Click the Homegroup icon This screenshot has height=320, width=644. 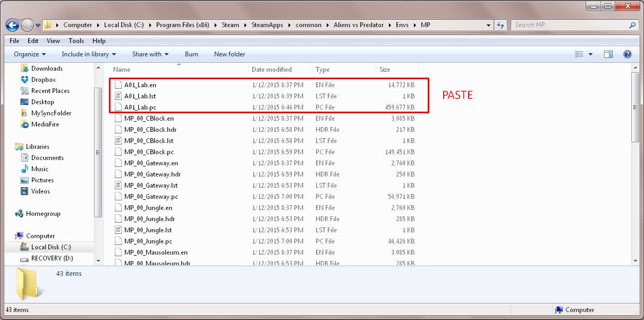(x=19, y=214)
